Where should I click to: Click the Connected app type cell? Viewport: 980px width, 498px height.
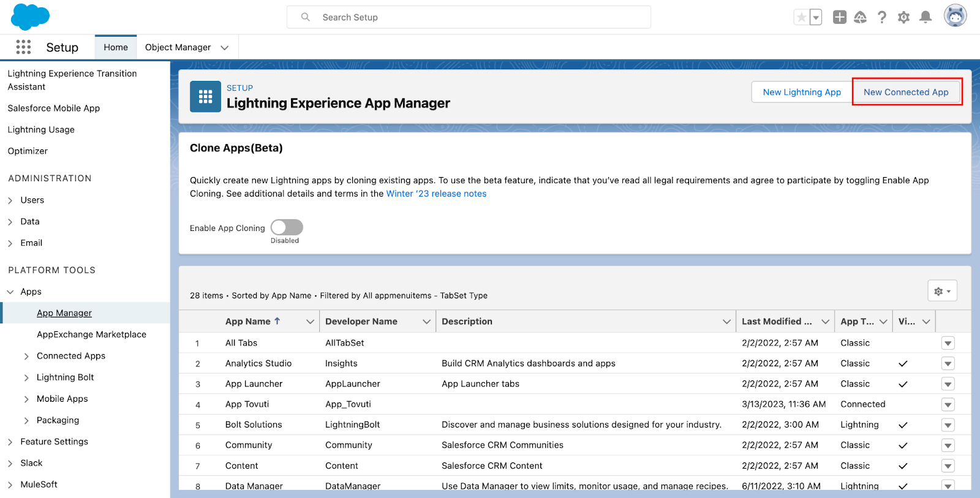pyautogui.click(x=862, y=404)
